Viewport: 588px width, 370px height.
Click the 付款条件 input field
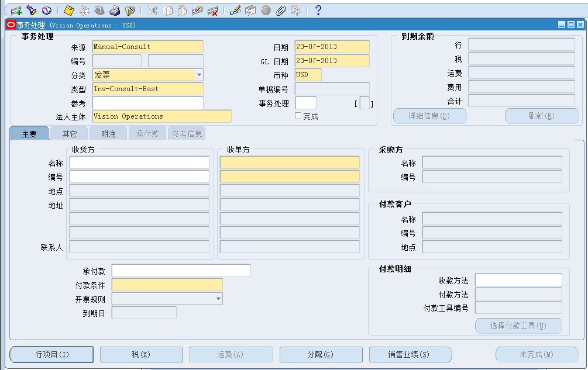click(167, 285)
